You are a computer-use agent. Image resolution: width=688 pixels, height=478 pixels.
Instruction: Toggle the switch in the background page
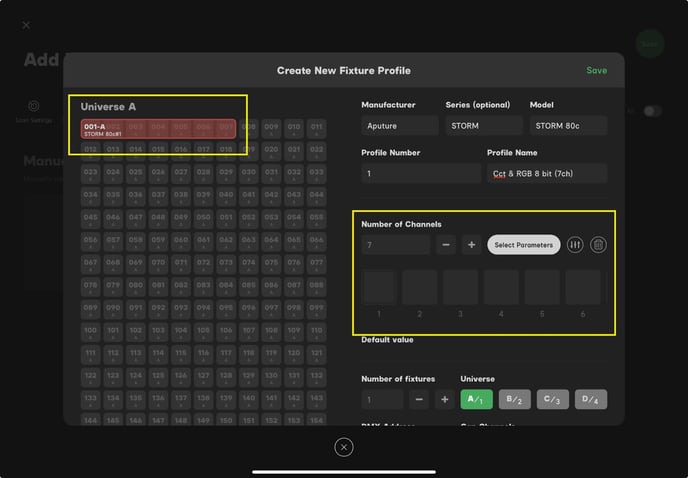pyautogui.click(x=652, y=111)
